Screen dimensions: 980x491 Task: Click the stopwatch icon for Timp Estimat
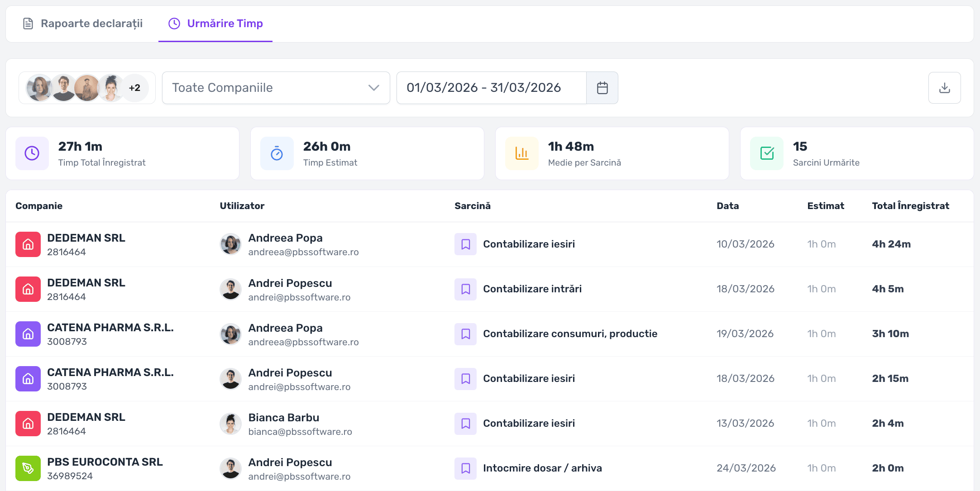coord(277,153)
